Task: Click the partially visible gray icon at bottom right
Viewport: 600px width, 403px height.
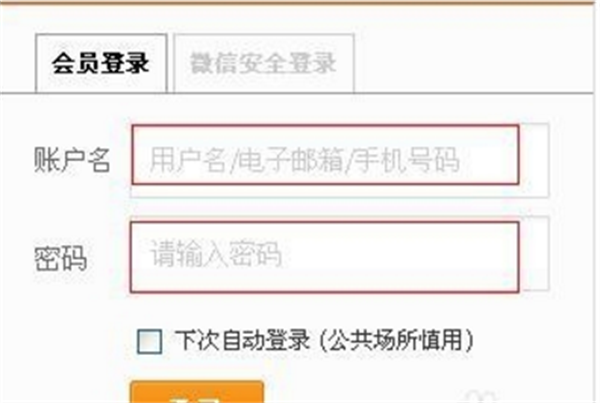Action: click(480, 397)
